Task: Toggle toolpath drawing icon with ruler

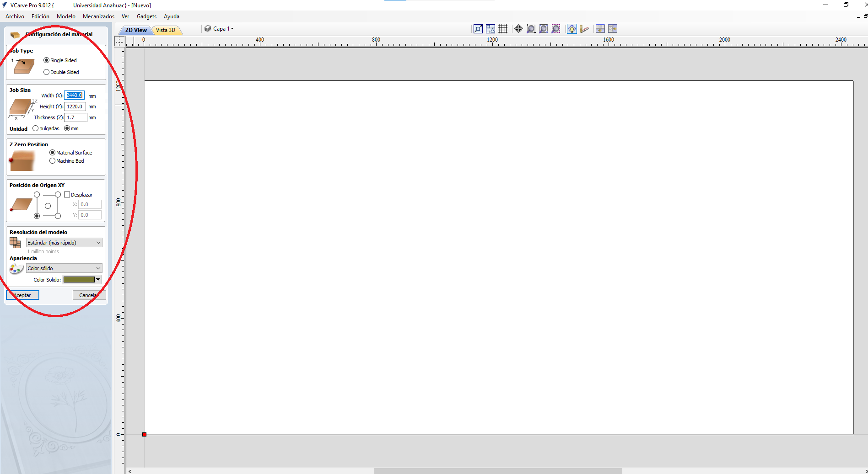Action: (x=584, y=29)
